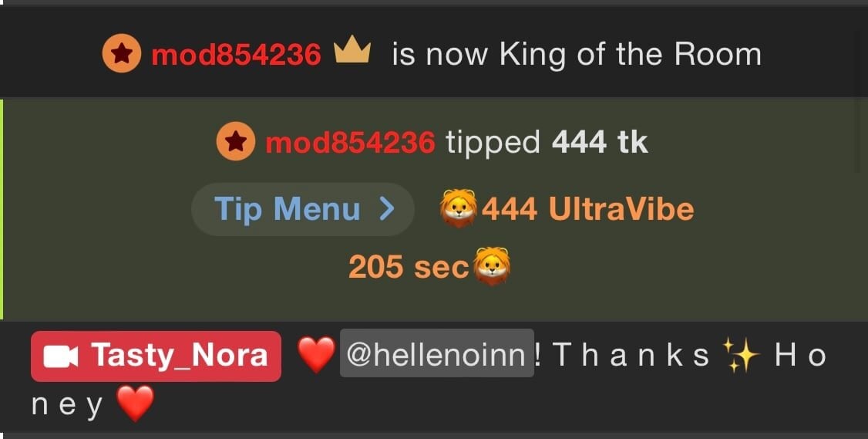Click the star badge next to tipped message username
The image size is (868, 439).
click(x=236, y=141)
